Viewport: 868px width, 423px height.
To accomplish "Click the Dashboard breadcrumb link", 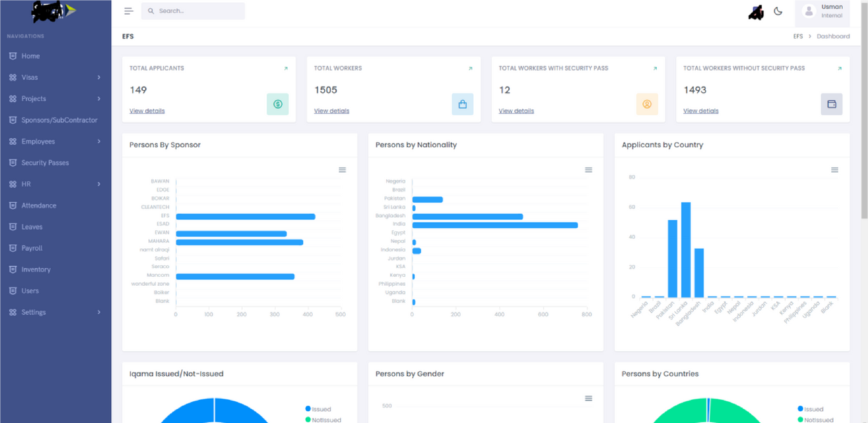I will (833, 36).
